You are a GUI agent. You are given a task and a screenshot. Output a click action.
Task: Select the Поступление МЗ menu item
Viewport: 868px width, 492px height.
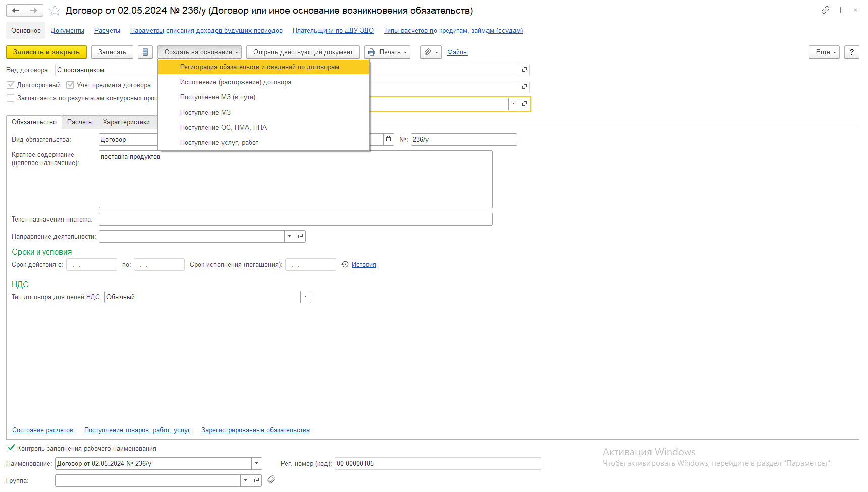pos(264,113)
